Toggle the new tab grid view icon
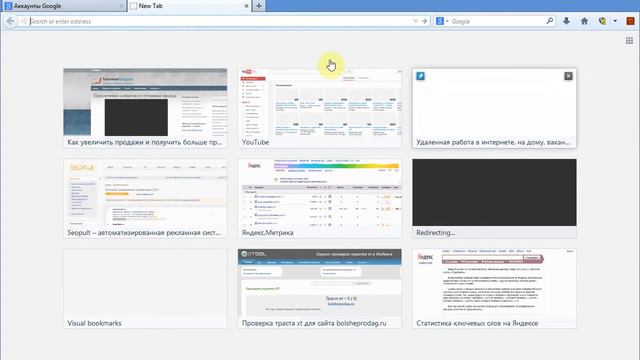Screen dimensions: 640x360 pyautogui.click(x=629, y=40)
